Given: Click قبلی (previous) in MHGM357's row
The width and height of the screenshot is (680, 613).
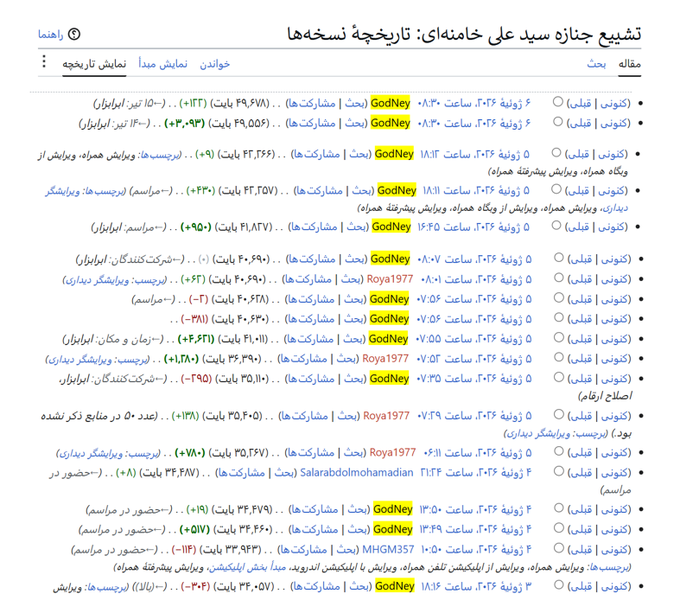Looking at the screenshot, I should [582, 550].
